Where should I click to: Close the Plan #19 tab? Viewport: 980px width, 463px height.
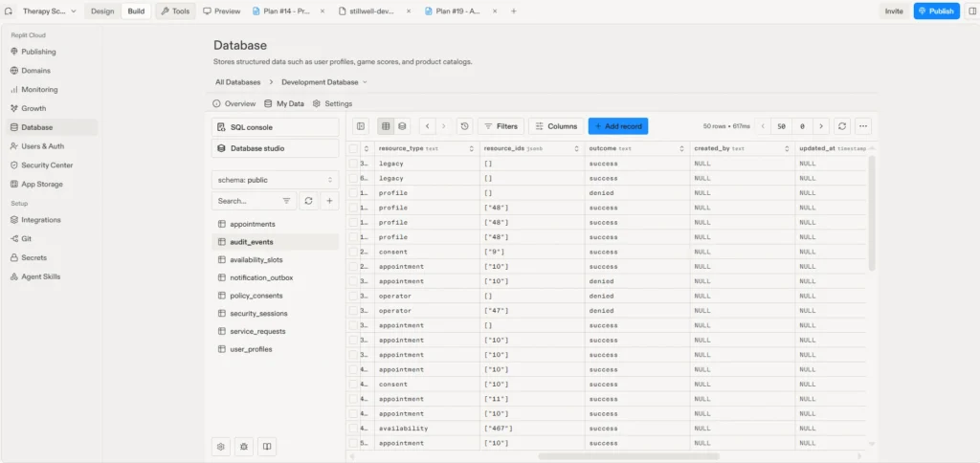[x=495, y=11]
